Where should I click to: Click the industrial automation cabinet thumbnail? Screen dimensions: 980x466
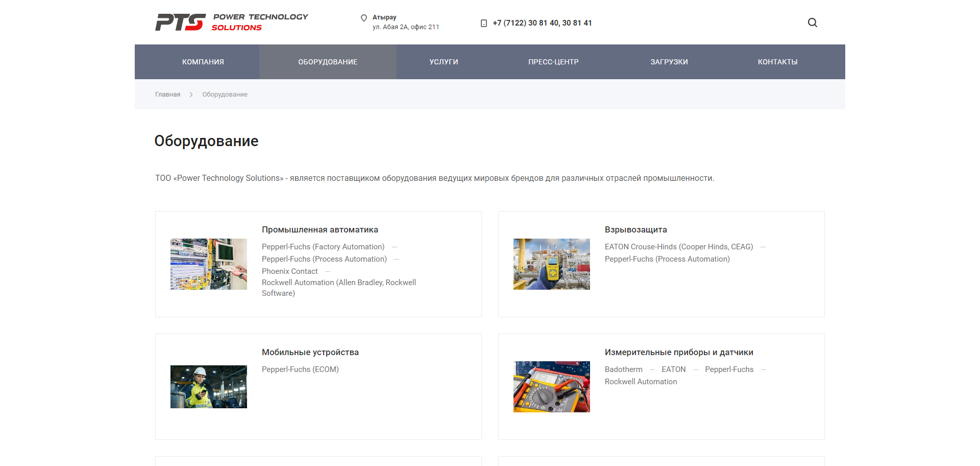tap(209, 264)
